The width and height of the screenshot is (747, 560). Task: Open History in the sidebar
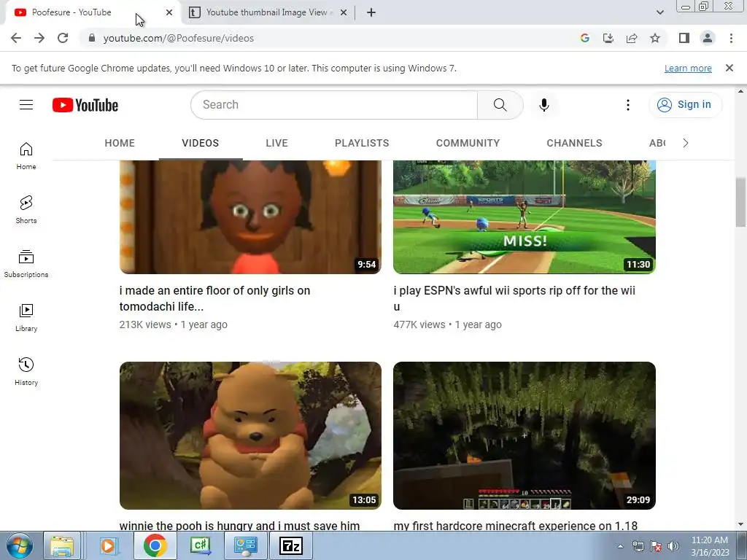(x=26, y=372)
